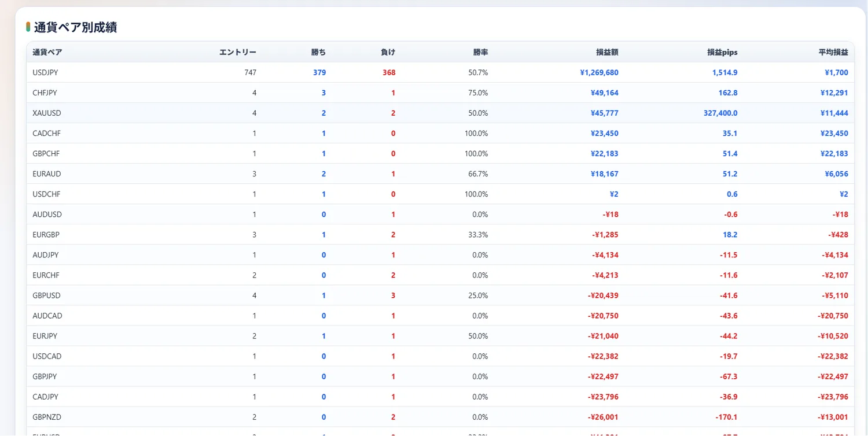Click the -¥20,439 loss amount
The width and height of the screenshot is (868, 436).
[x=603, y=295]
